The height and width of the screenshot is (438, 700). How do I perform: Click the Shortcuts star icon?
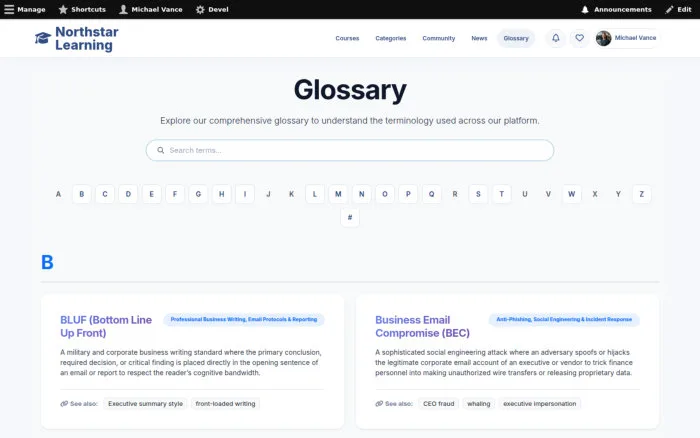coord(63,9)
